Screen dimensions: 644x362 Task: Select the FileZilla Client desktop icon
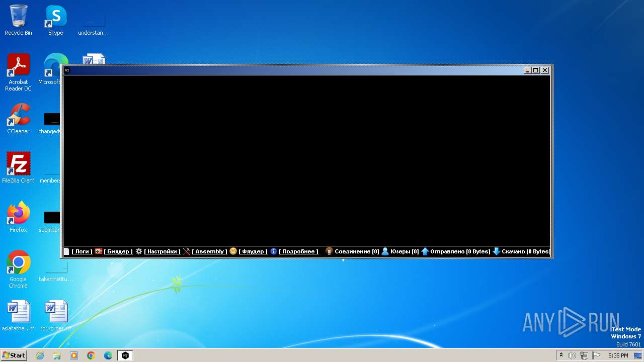[x=18, y=167]
